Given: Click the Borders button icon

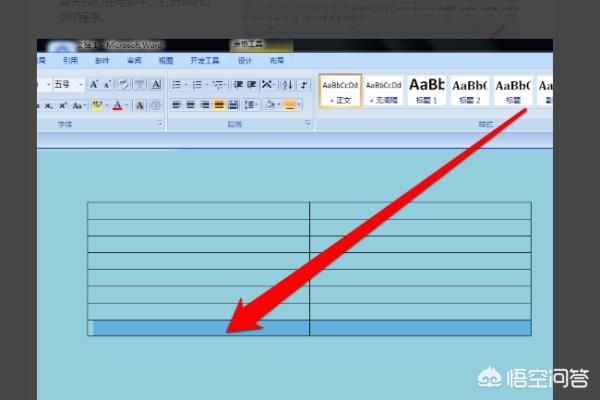Looking at the screenshot, I should (x=290, y=105).
